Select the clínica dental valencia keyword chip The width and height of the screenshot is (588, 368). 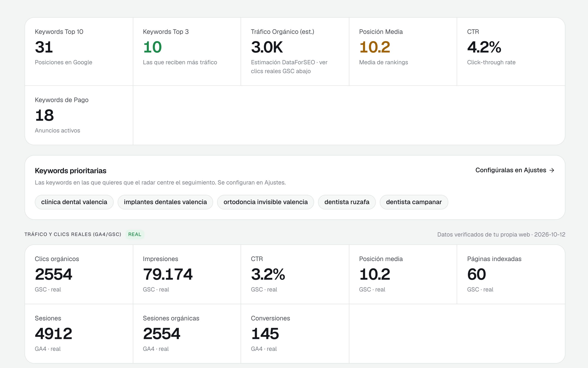[74, 202]
